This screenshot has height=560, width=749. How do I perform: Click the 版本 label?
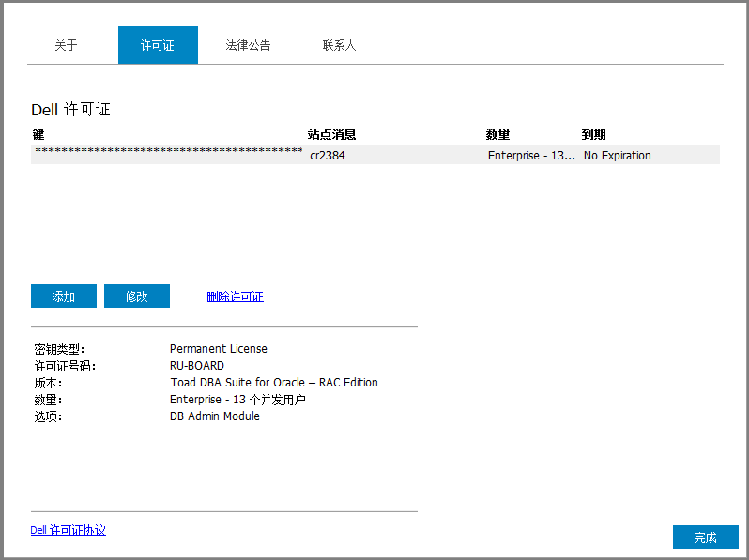click(48, 383)
